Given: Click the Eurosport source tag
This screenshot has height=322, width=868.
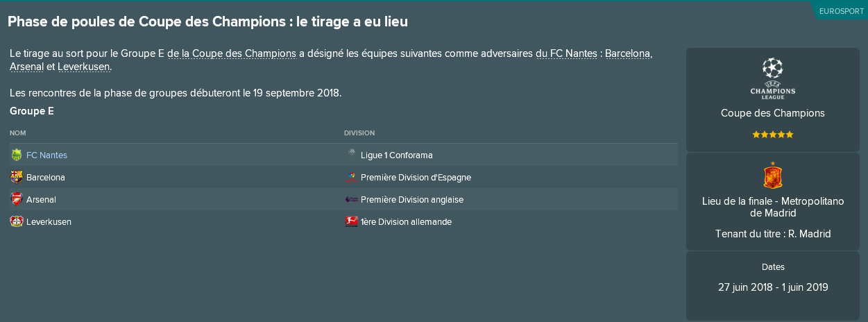Looking at the screenshot, I should [x=841, y=11].
